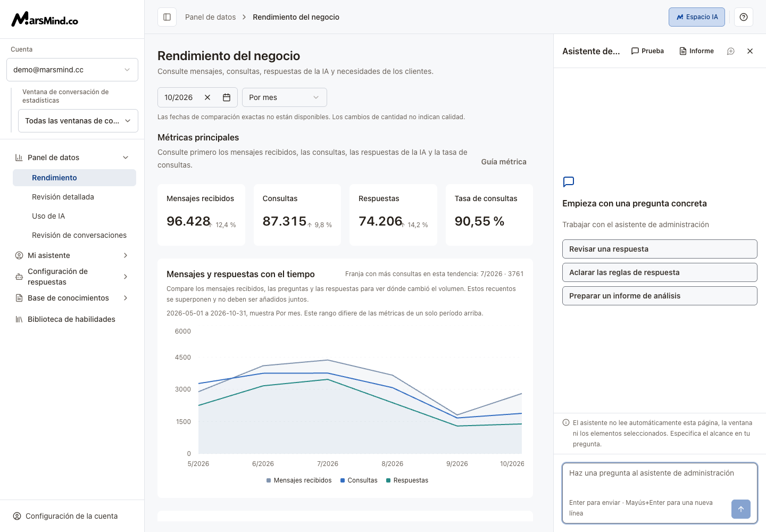Open Revisión de conversaciones
The width and height of the screenshot is (766, 532).
click(x=74, y=235)
